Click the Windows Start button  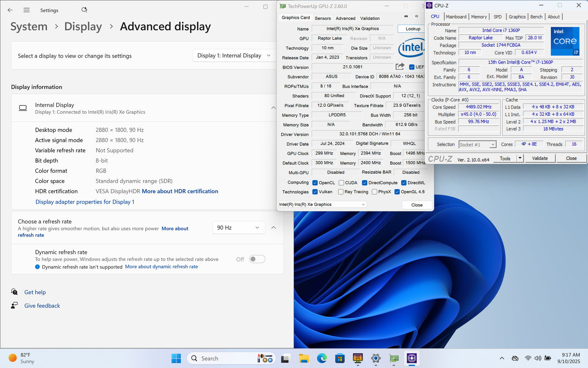176,358
